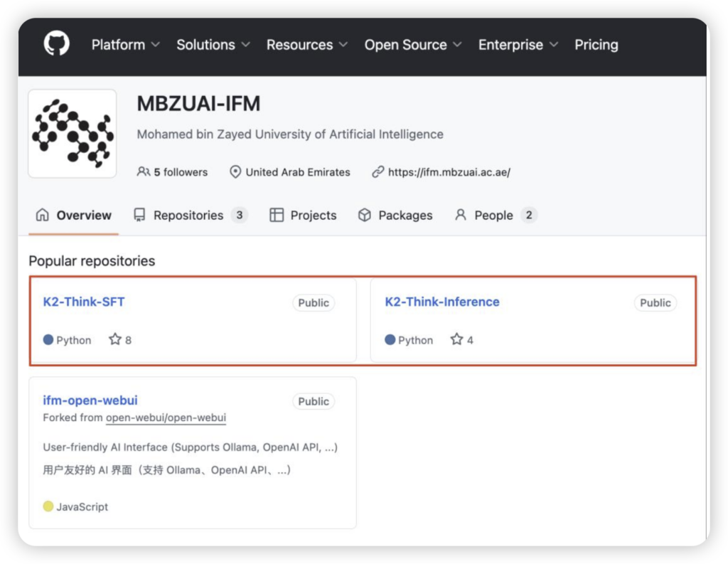This screenshot has width=728, height=564.
Task: Open the ifm-open-webui repository
Action: (x=90, y=400)
